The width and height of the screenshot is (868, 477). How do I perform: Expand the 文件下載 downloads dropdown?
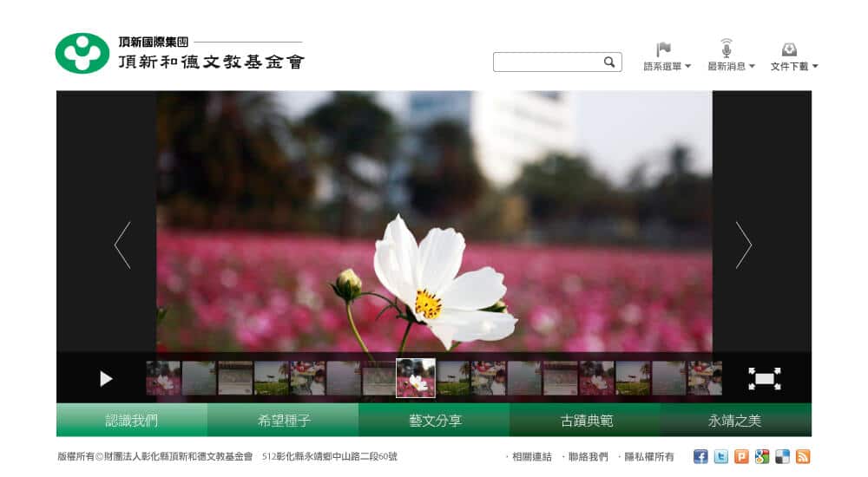pos(793,66)
